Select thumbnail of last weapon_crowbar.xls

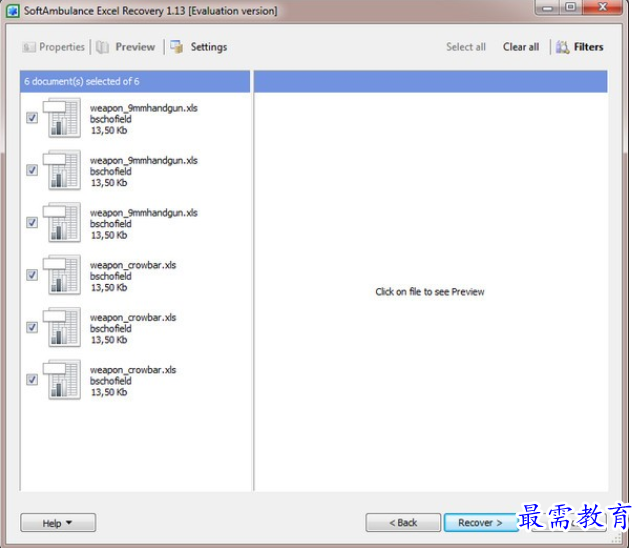62,380
